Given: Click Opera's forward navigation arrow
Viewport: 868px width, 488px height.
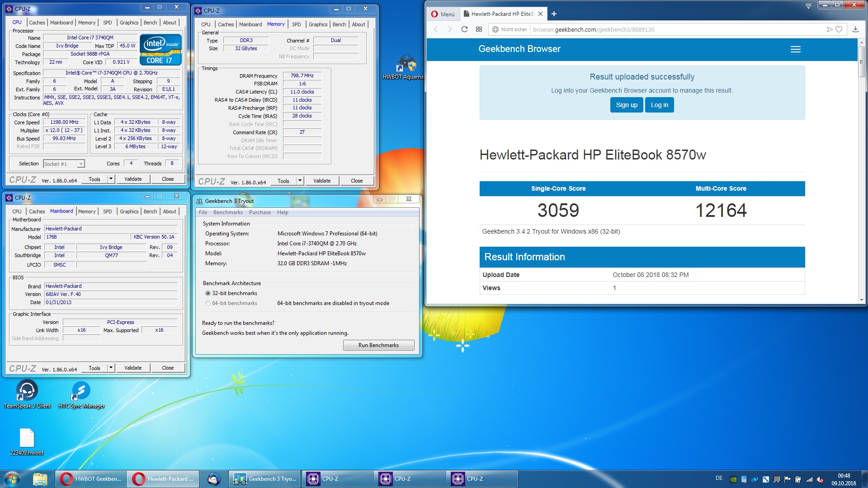Looking at the screenshot, I should point(450,29).
